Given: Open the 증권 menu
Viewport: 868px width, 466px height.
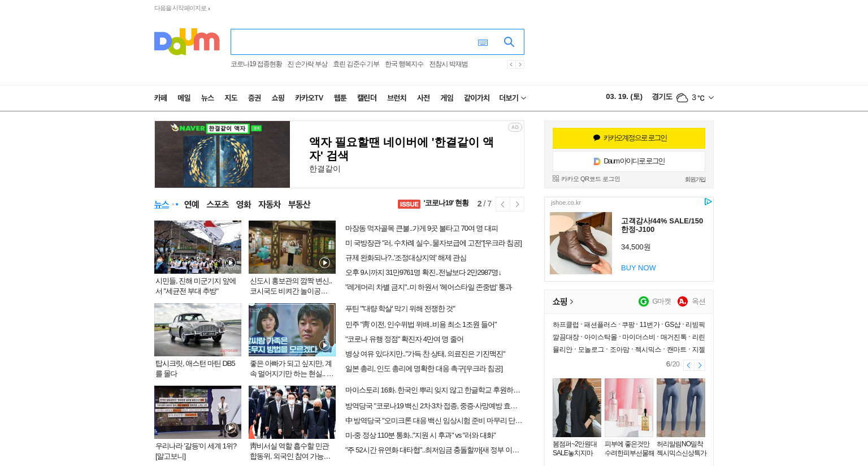Looking at the screenshot, I should click(x=254, y=98).
